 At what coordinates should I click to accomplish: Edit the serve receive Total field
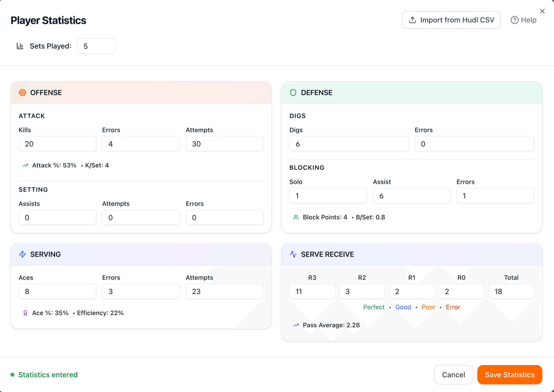pyautogui.click(x=511, y=292)
